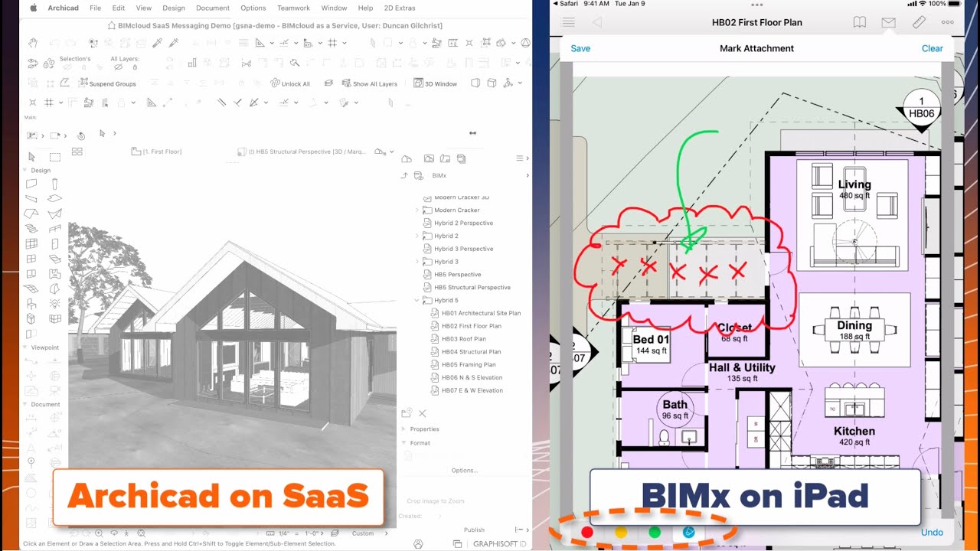
Task: Open the 3D Window
Action: point(436,83)
